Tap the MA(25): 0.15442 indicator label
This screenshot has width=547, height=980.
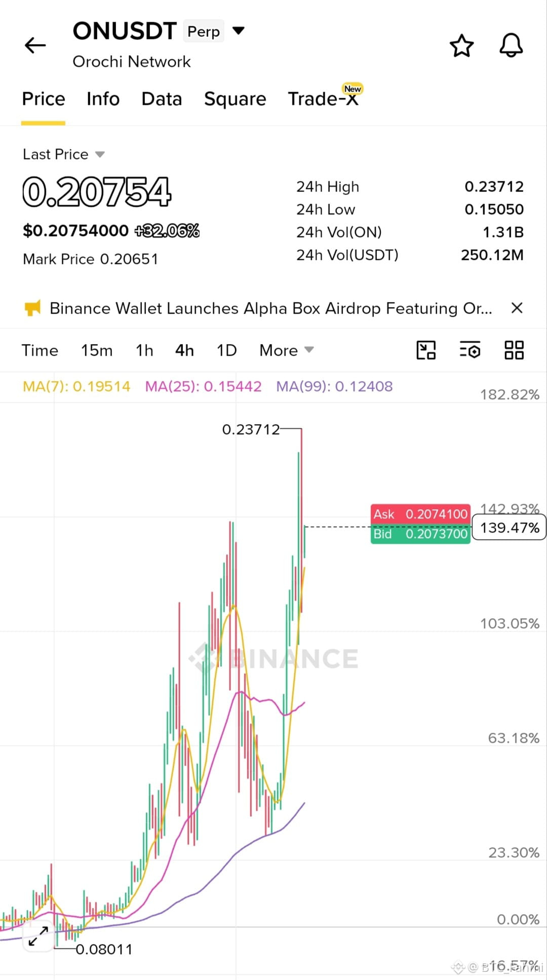point(203,387)
